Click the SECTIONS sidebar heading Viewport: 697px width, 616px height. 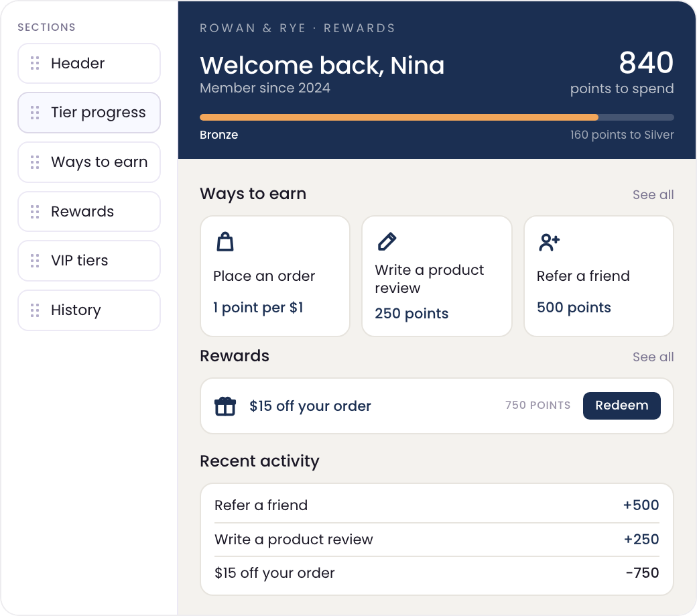point(46,27)
